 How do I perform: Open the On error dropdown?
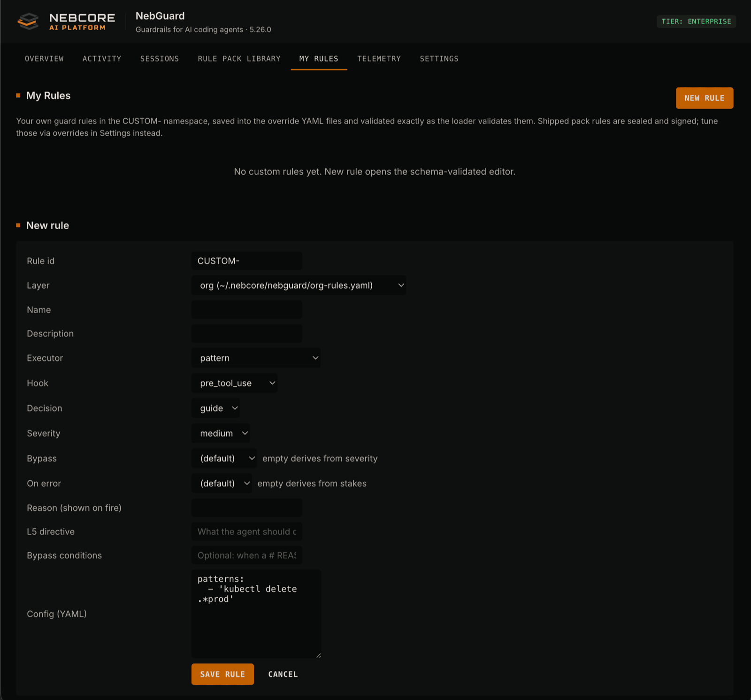pyautogui.click(x=222, y=484)
